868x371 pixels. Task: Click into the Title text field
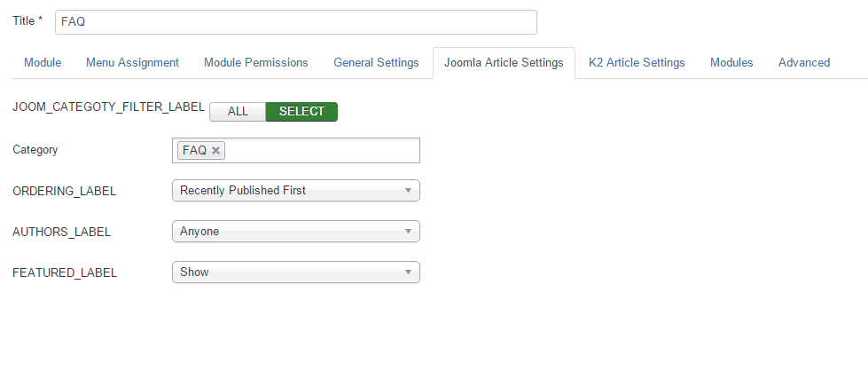[x=295, y=22]
